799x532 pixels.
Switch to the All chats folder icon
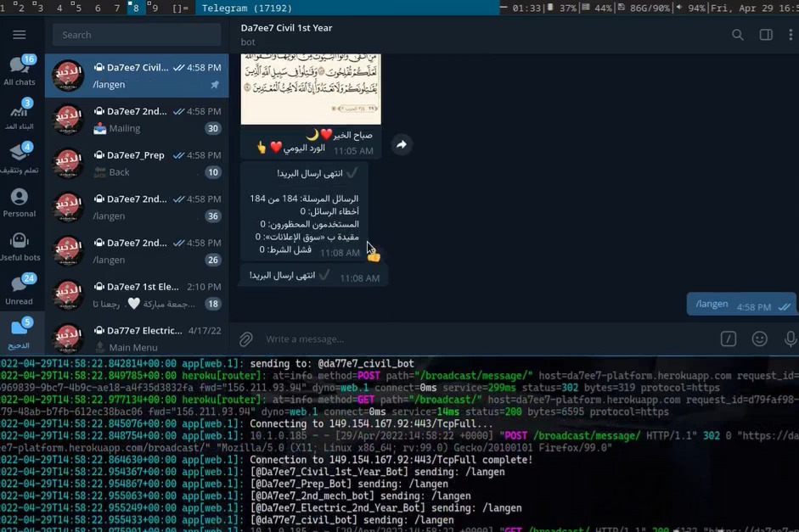[19, 64]
